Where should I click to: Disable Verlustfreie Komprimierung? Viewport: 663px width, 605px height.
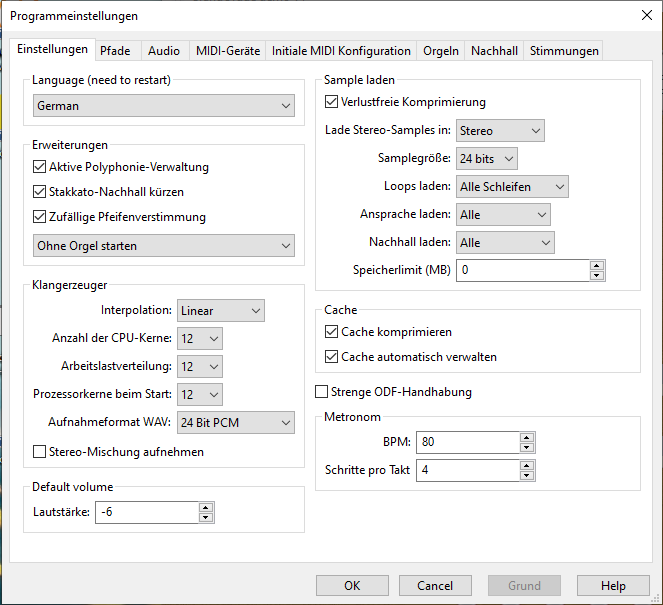tap(333, 102)
